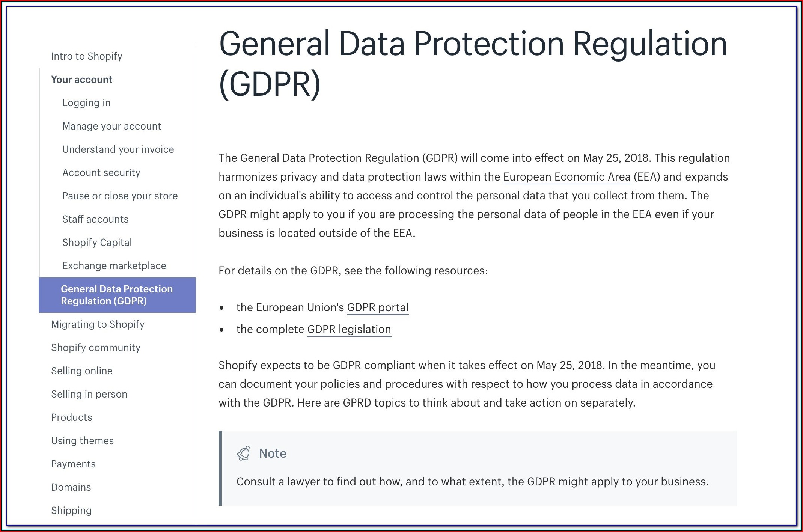
Task: Open the Shopify Capital page
Action: point(97,243)
